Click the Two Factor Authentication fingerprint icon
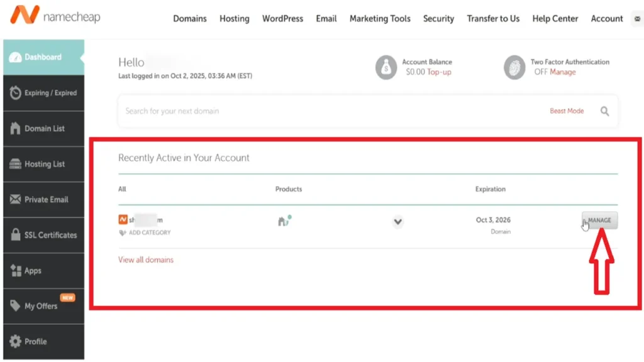The width and height of the screenshot is (644, 362). [x=514, y=67]
